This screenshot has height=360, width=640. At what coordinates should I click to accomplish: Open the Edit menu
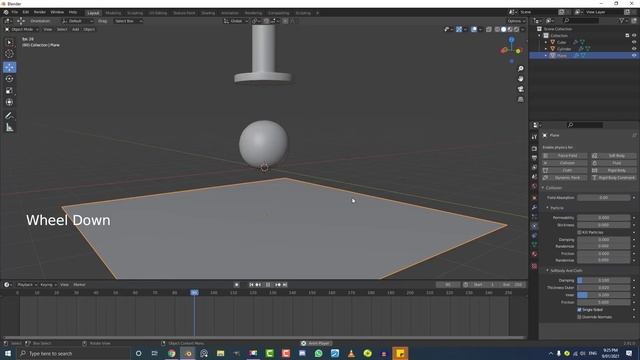(x=26, y=12)
